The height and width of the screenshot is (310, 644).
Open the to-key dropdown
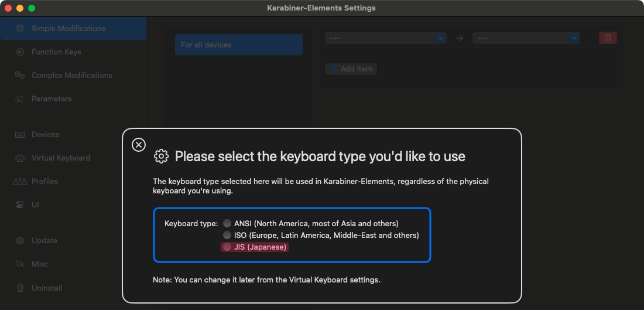pos(526,38)
